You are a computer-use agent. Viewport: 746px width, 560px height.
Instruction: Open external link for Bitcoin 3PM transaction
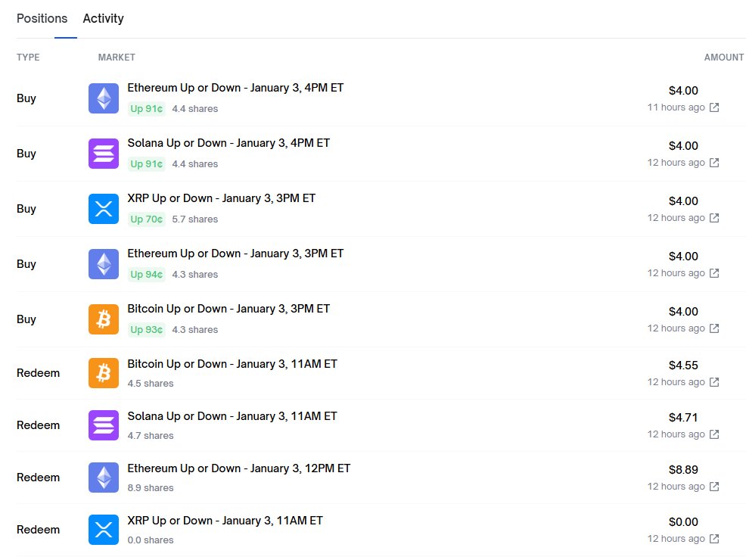(x=714, y=328)
